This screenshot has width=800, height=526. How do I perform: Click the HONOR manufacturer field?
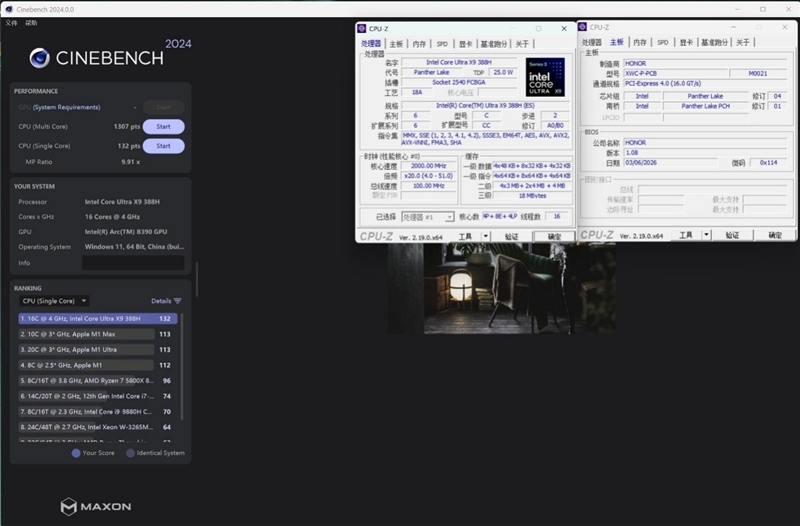[x=705, y=64]
